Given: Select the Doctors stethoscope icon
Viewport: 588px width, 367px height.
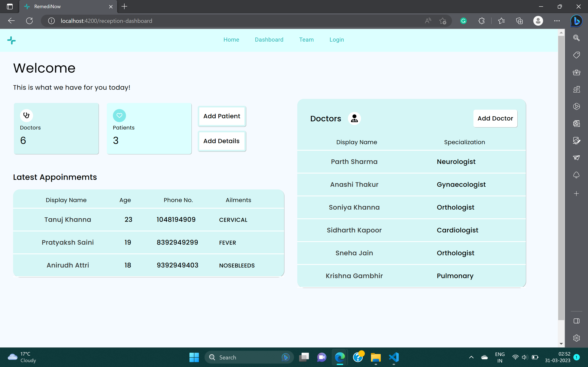Looking at the screenshot, I should coord(27,115).
